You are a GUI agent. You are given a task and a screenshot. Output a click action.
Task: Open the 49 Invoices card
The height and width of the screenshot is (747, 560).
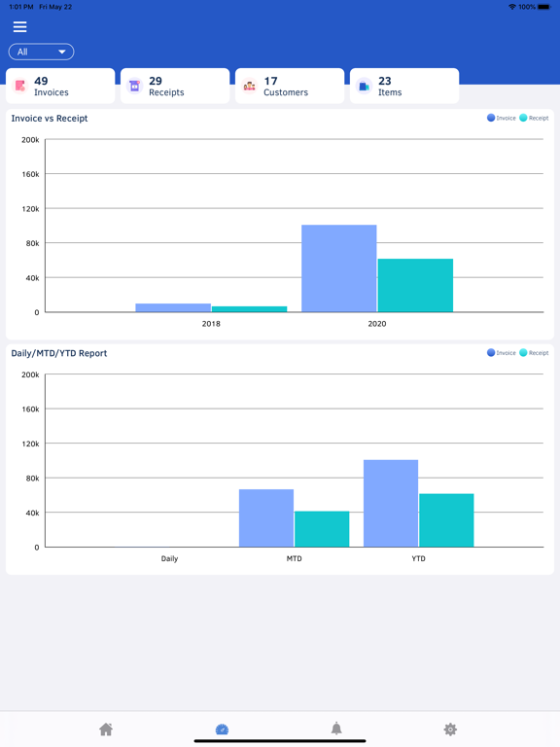point(60,86)
